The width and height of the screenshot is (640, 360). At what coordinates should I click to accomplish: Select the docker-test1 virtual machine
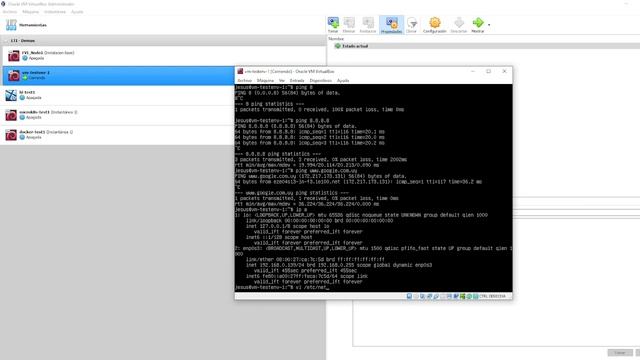[118, 135]
